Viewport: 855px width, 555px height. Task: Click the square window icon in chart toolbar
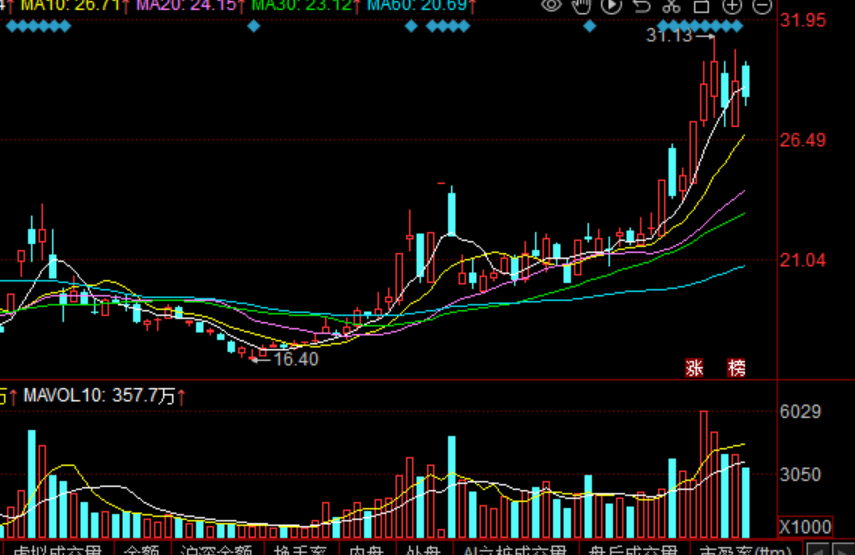(702, 5)
